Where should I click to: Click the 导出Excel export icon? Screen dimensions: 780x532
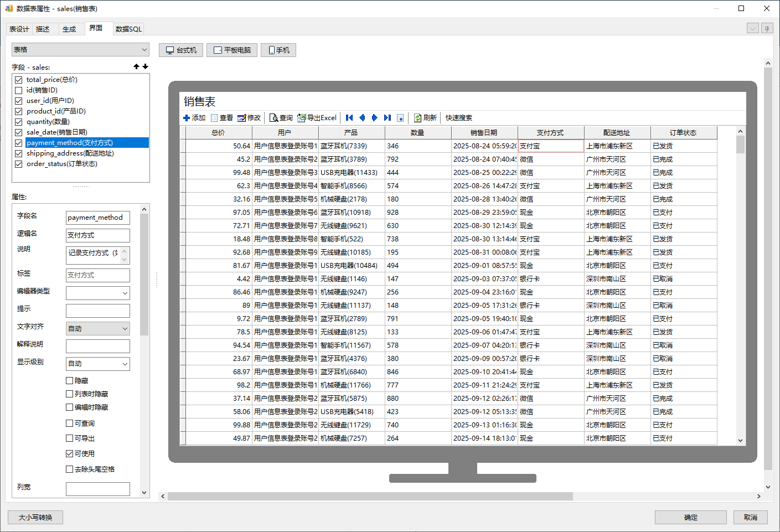click(x=302, y=118)
